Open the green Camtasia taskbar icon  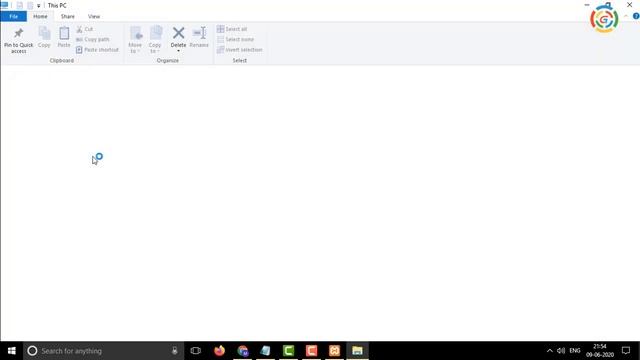(289, 351)
